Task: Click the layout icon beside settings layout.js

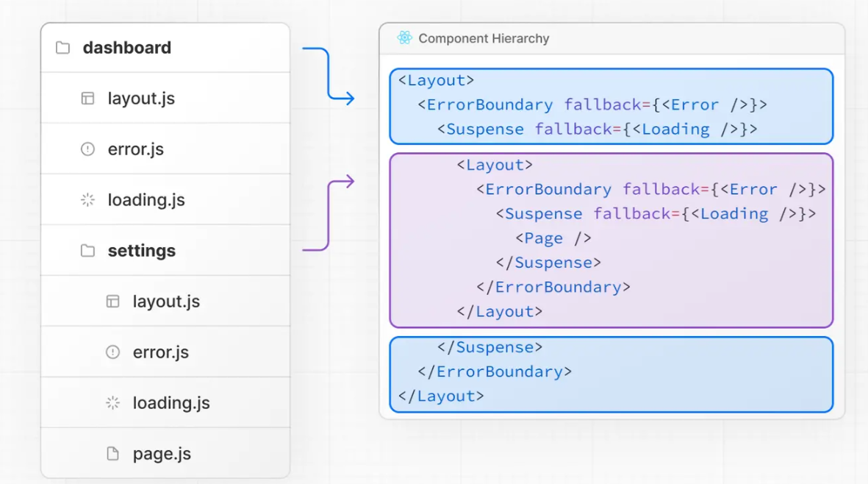Action: click(x=112, y=302)
